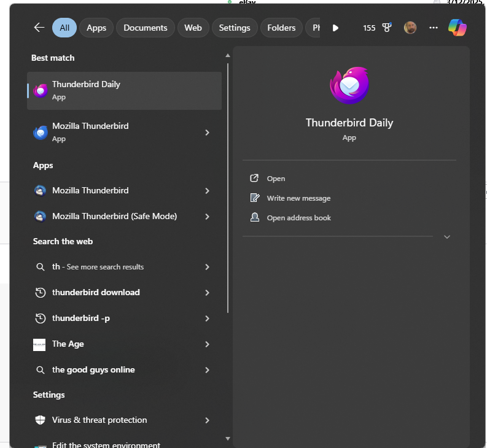Click the Open address book icon

click(x=255, y=217)
